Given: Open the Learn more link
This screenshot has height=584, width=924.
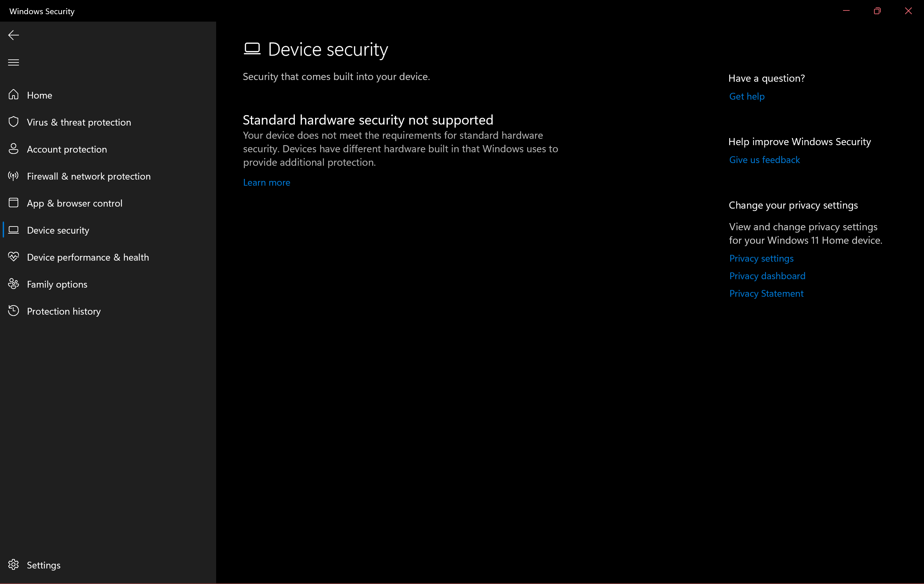Looking at the screenshot, I should [x=266, y=182].
